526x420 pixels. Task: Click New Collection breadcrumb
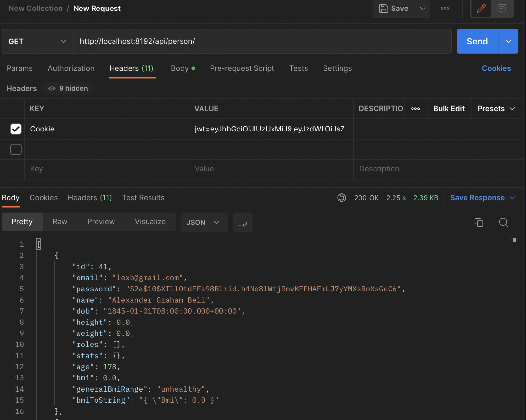point(36,9)
